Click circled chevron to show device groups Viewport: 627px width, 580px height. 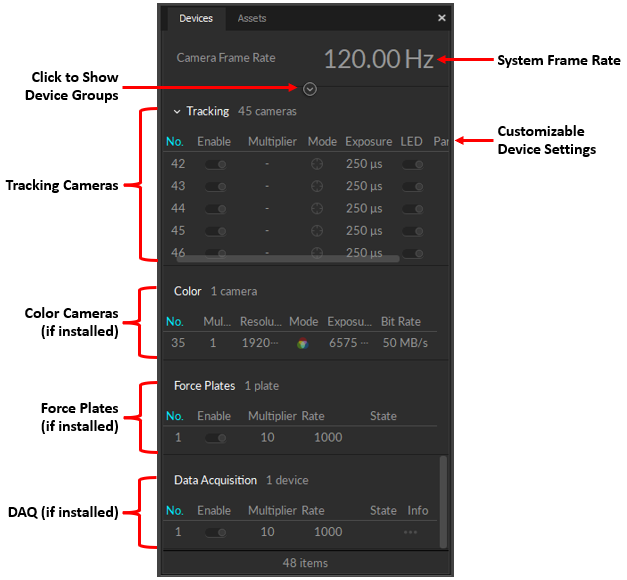point(310,89)
